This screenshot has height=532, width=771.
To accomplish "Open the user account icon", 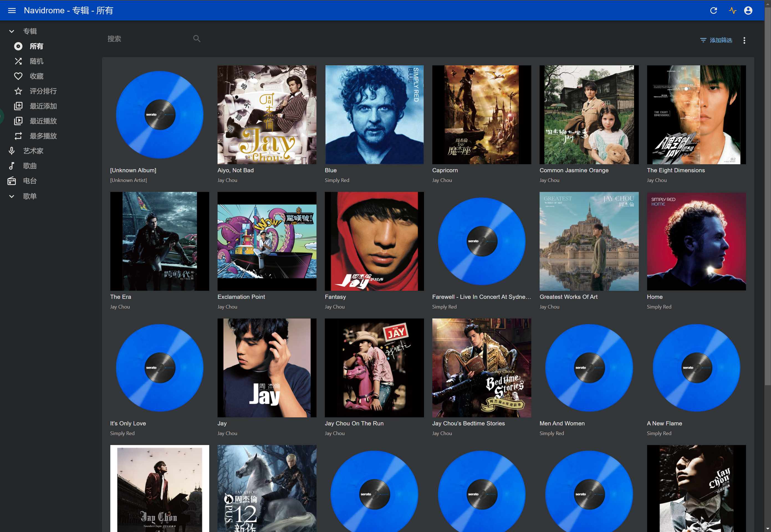I will [x=748, y=10].
